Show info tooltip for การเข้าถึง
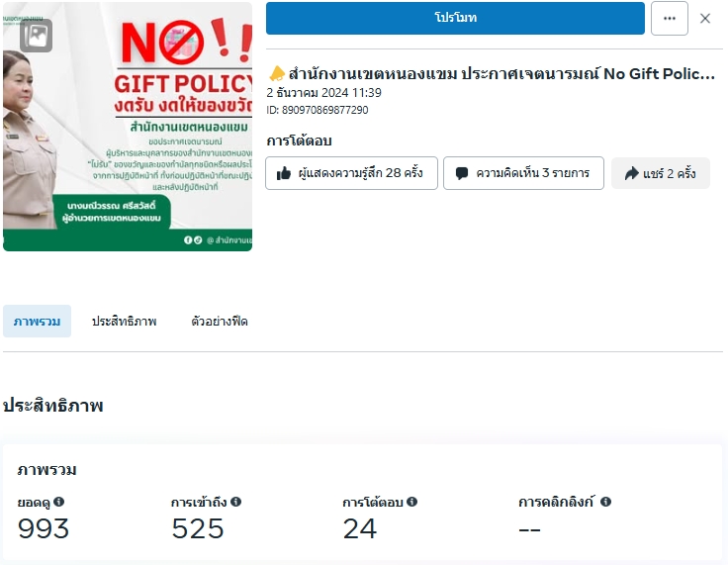This screenshot has height=565, width=728. click(x=236, y=502)
